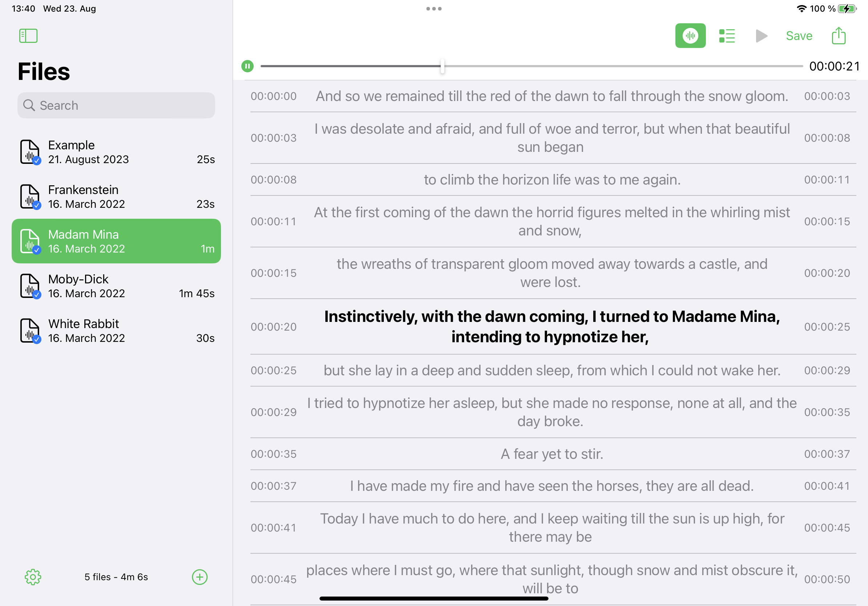This screenshot has width=868, height=606.
Task: Click the bold line "Instinctively, with the dawn coming"
Action: [552, 327]
